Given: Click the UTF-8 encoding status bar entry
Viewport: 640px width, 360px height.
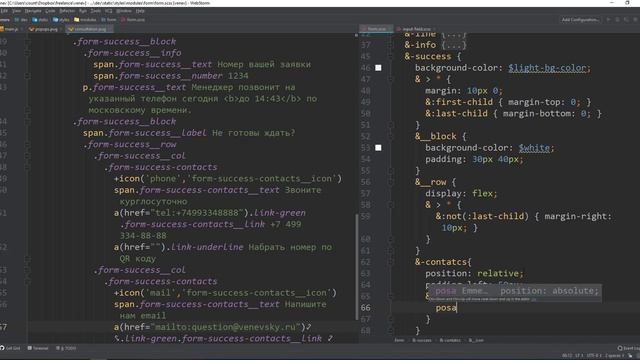Looking at the screenshot, I should pyautogui.click(x=593, y=356).
